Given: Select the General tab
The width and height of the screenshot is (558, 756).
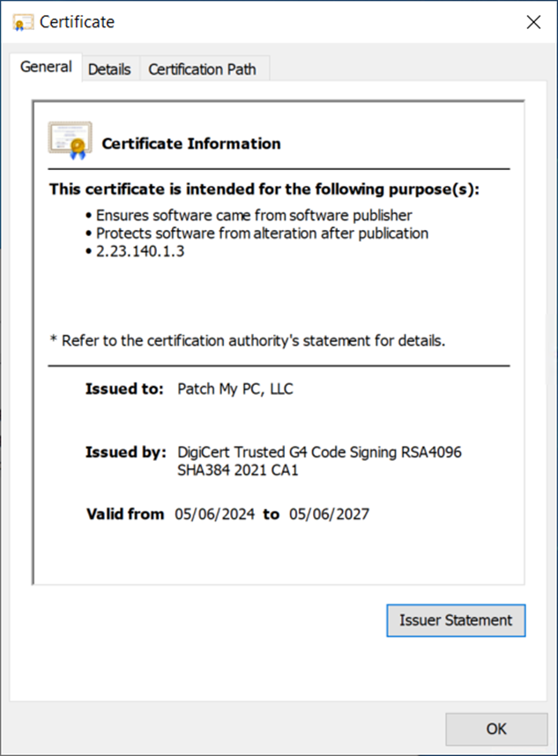Looking at the screenshot, I should coord(46,67).
